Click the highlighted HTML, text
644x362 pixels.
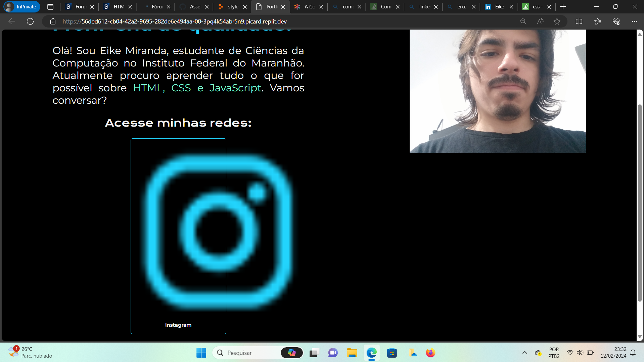[149, 88]
